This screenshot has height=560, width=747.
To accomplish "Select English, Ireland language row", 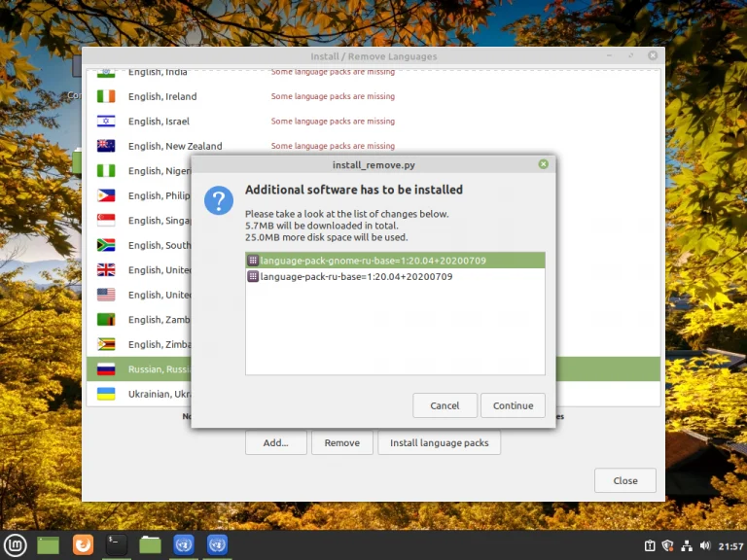I will (373, 96).
